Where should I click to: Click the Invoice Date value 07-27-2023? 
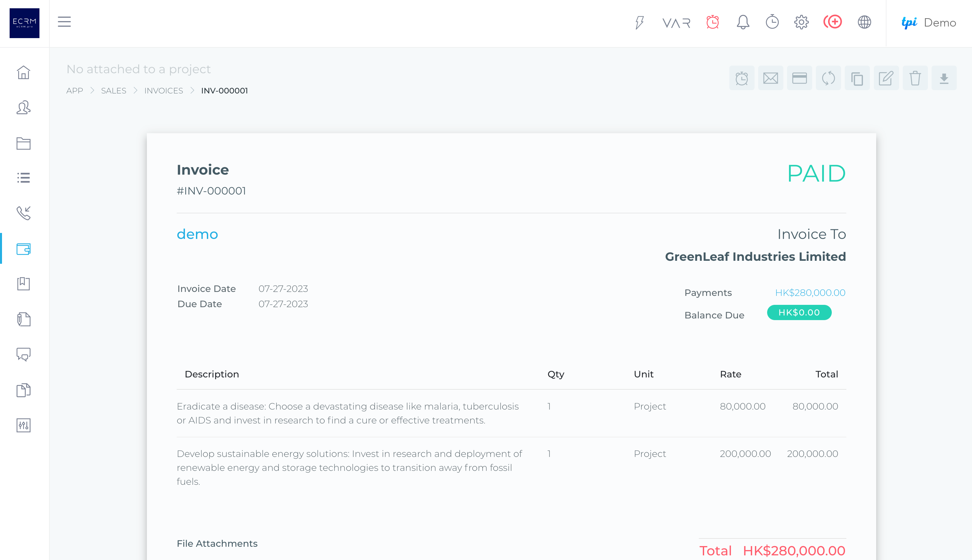click(x=283, y=289)
